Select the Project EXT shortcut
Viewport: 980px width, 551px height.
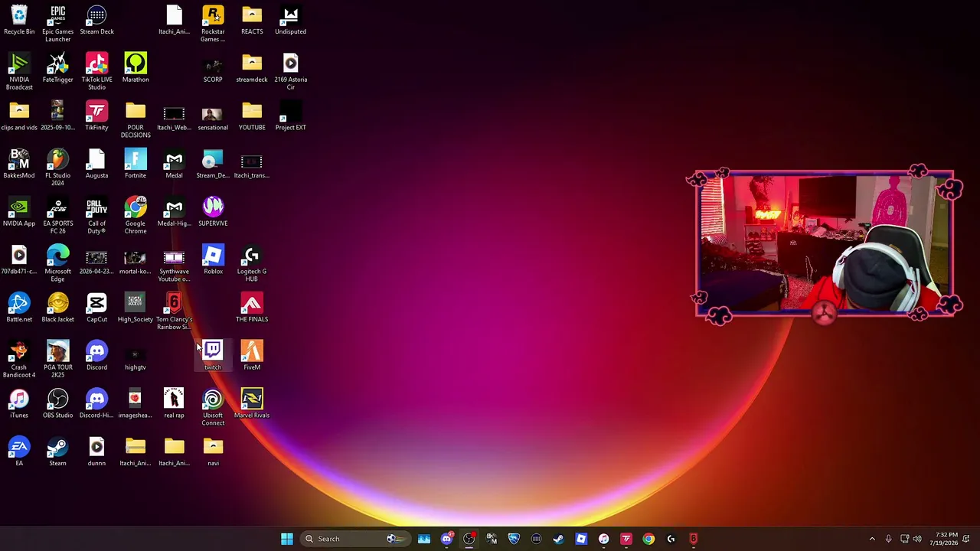[x=290, y=116]
